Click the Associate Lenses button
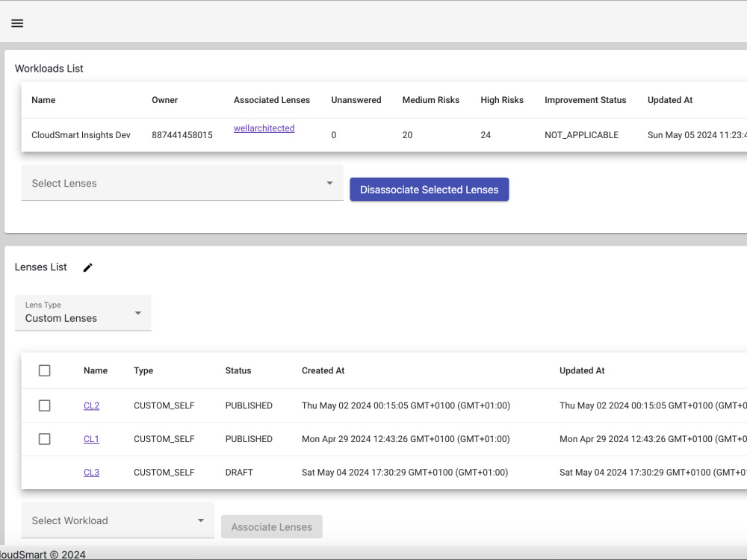The image size is (747, 560). click(272, 526)
